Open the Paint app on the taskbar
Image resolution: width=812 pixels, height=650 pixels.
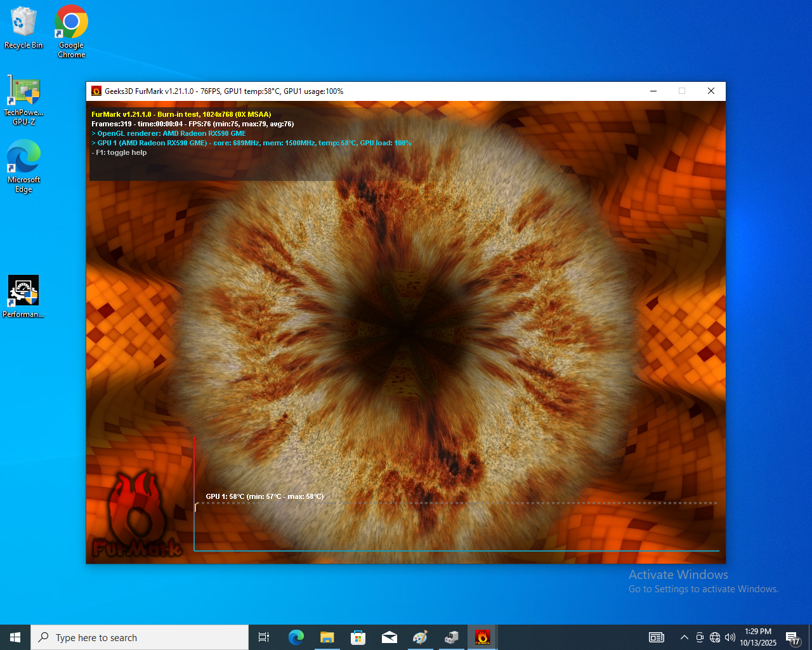[420, 637]
